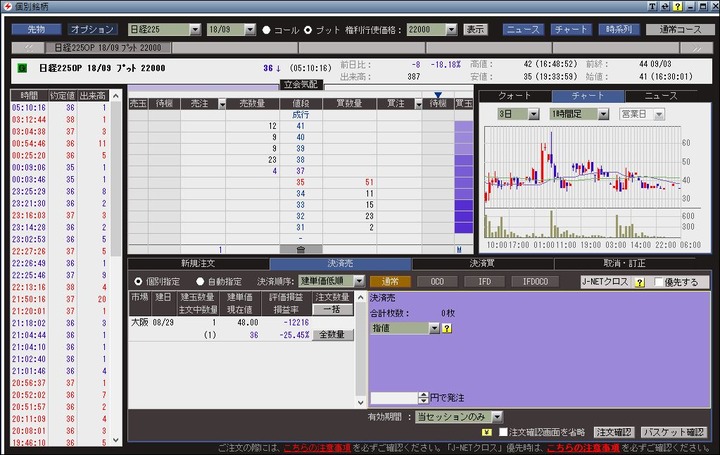Click the 成行 row in price ladder
Screen dimensions: 720x455
(x=300, y=115)
